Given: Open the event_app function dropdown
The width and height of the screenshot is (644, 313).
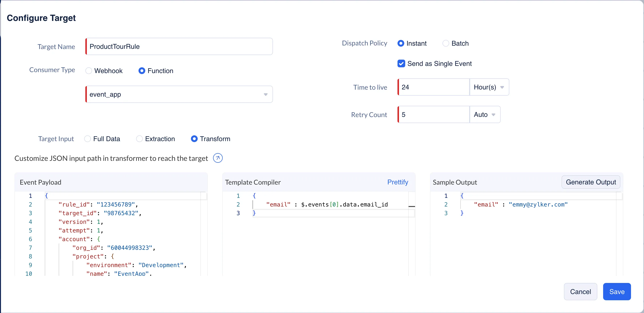Looking at the screenshot, I should click(x=179, y=94).
